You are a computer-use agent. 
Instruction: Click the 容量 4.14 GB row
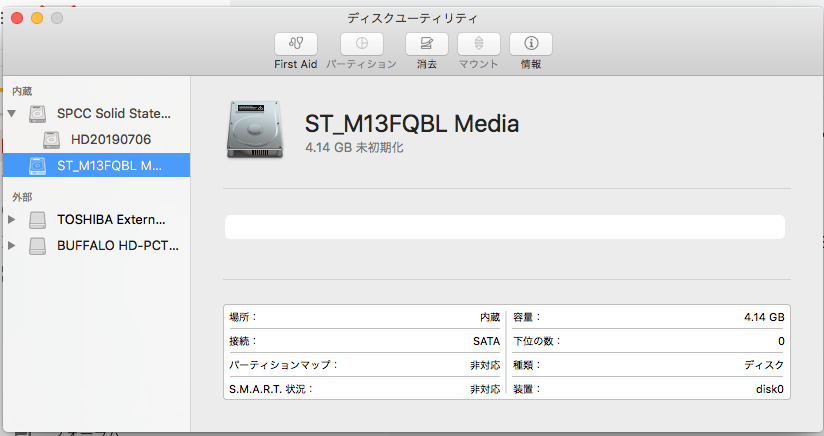pos(648,317)
